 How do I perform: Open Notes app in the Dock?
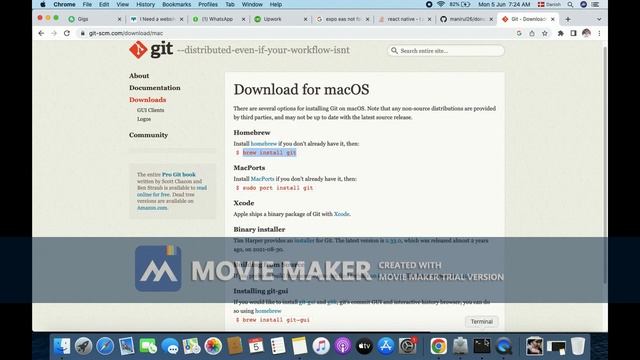click(299, 346)
